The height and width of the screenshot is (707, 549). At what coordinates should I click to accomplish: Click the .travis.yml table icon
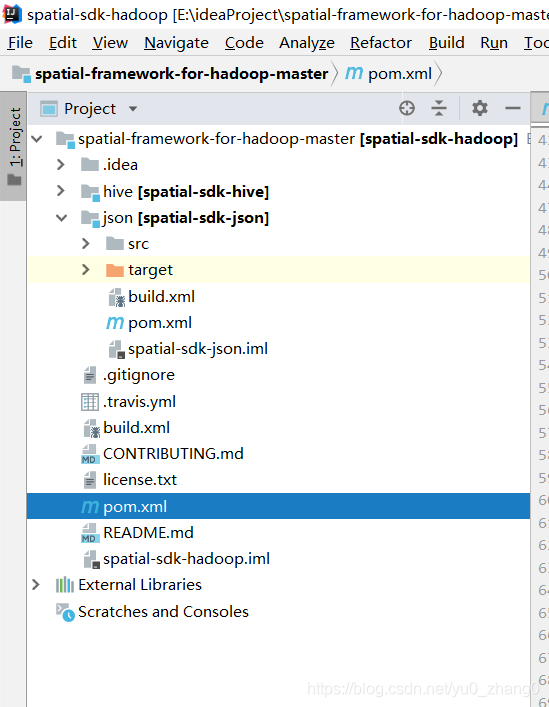click(90, 402)
